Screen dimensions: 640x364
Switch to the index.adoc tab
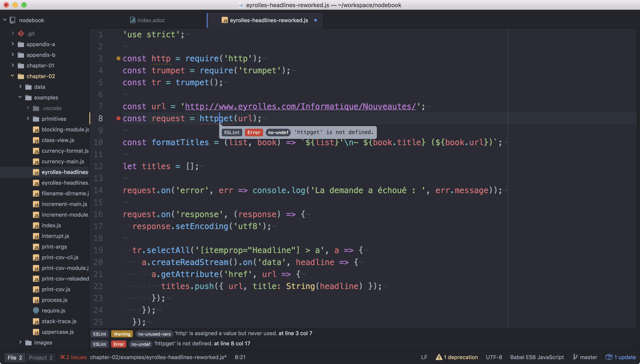[151, 20]
